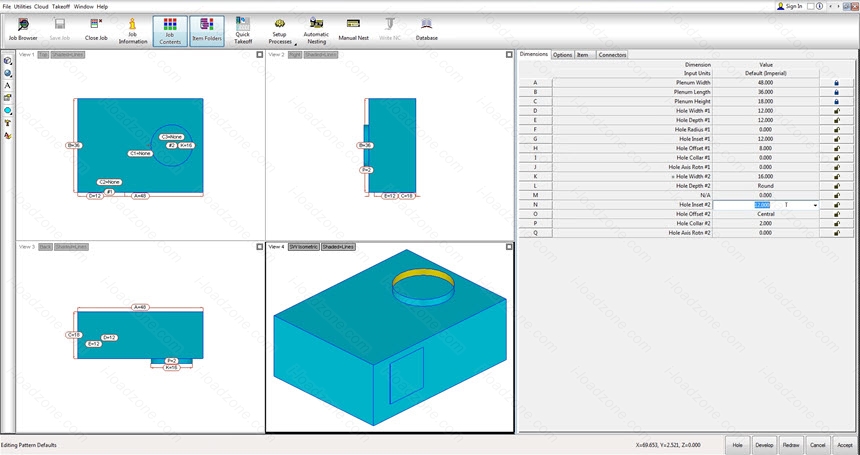Click the Accept button
The width and height of the screenshot is (860, 455).
coord(844,445)
